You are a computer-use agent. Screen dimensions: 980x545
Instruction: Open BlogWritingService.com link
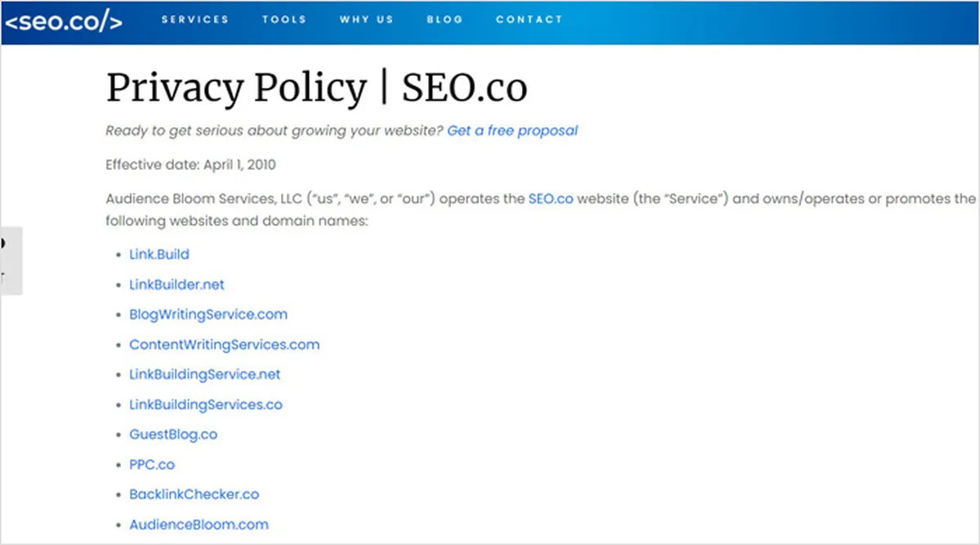pos(208,314)
